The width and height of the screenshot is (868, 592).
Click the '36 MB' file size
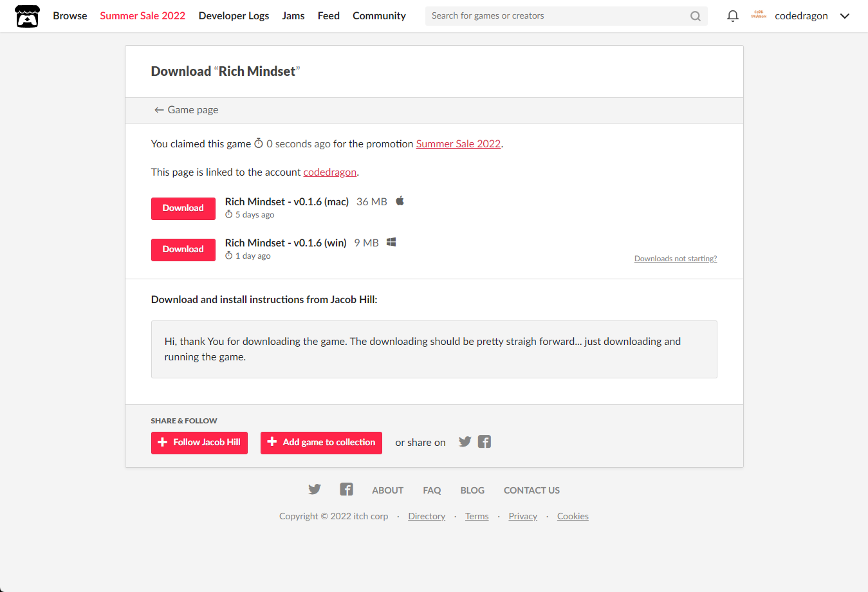pyautogui.click(x=372, y=201)
